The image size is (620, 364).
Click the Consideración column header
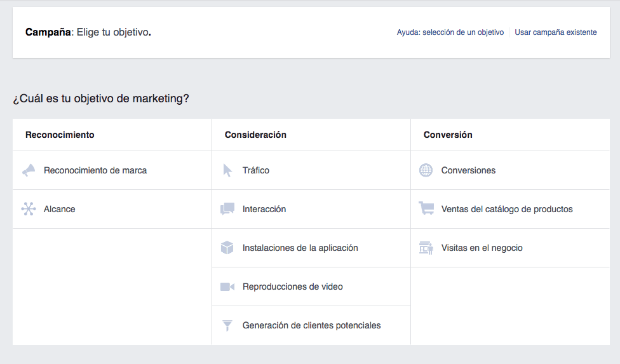coord(255,135)
